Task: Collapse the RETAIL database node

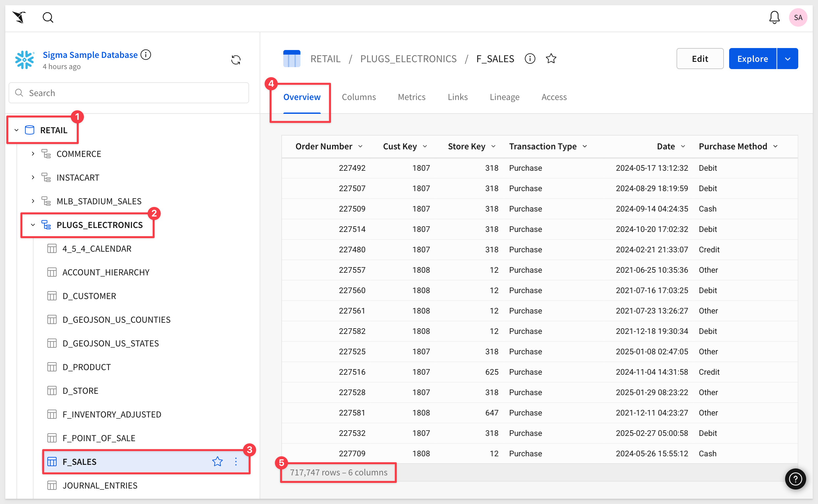Action: [x=16, y=130]
